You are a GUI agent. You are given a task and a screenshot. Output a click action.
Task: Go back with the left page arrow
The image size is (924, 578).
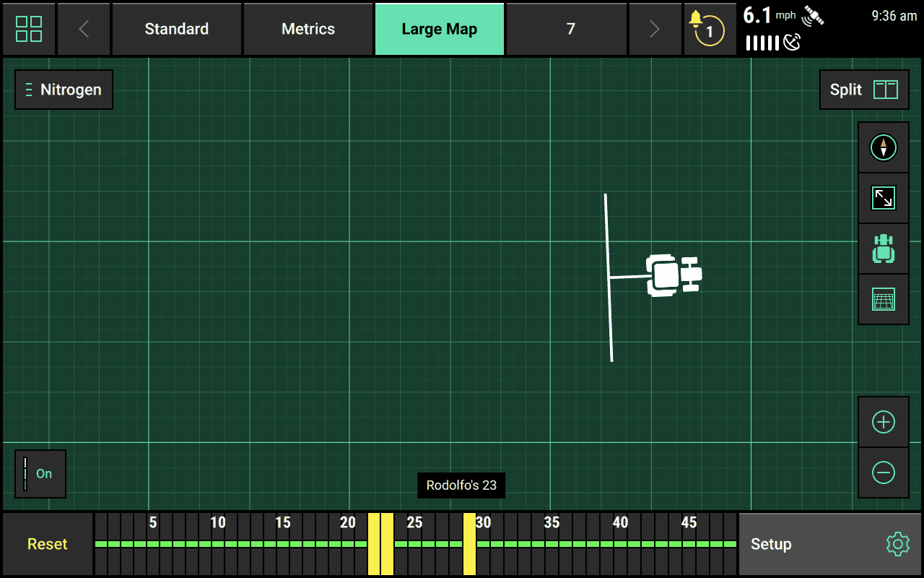click(x=83, y=29)
